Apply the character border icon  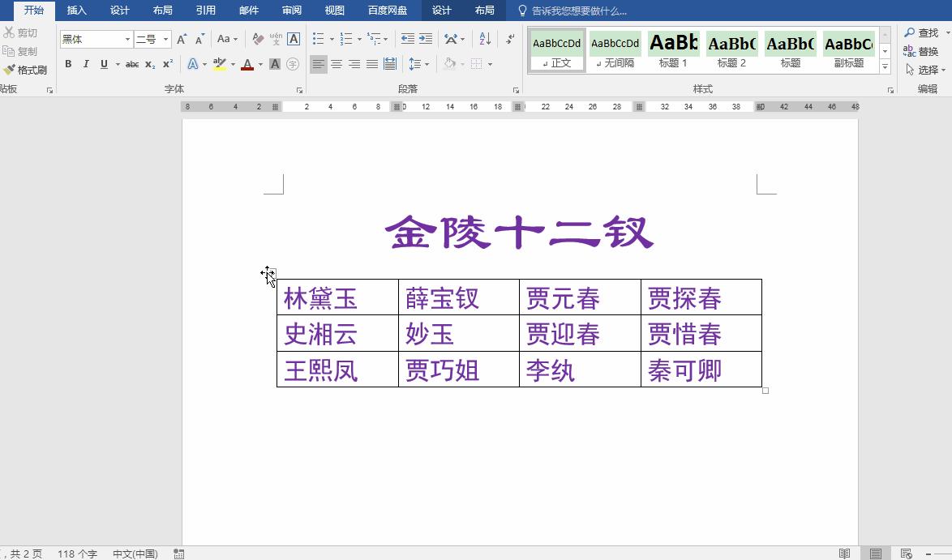pyautogui.click(x=293, y=39)
